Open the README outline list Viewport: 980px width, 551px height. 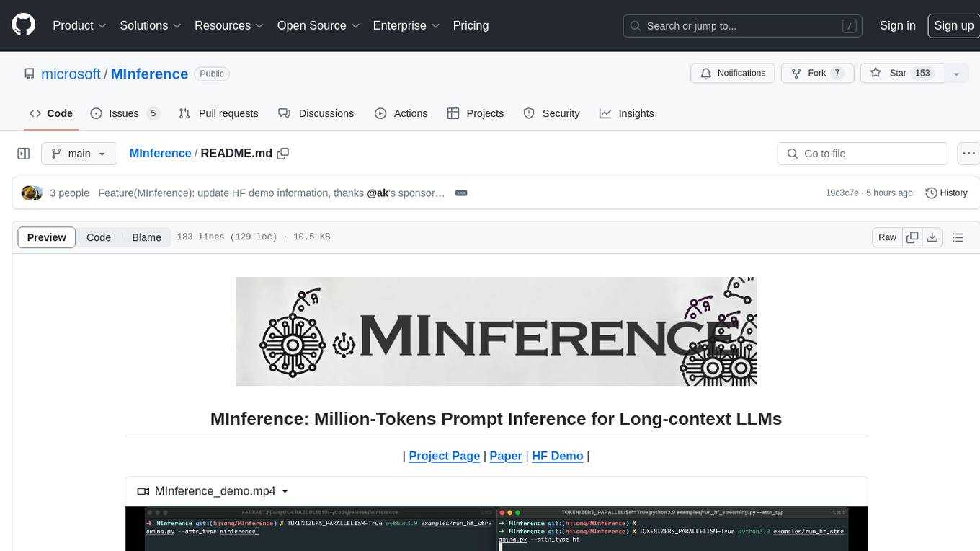[x=958, y=237]
